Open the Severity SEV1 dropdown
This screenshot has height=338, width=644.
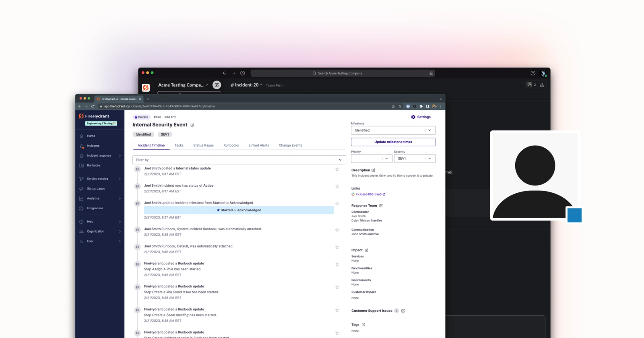415,159
